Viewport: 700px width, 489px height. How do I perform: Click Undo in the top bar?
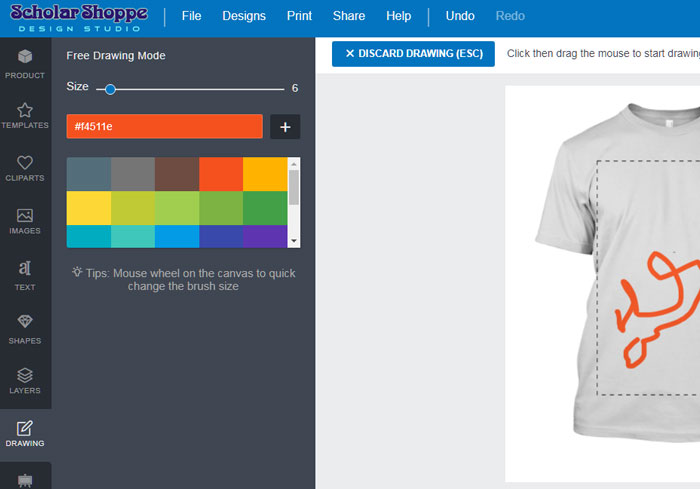tap(460, 16)
